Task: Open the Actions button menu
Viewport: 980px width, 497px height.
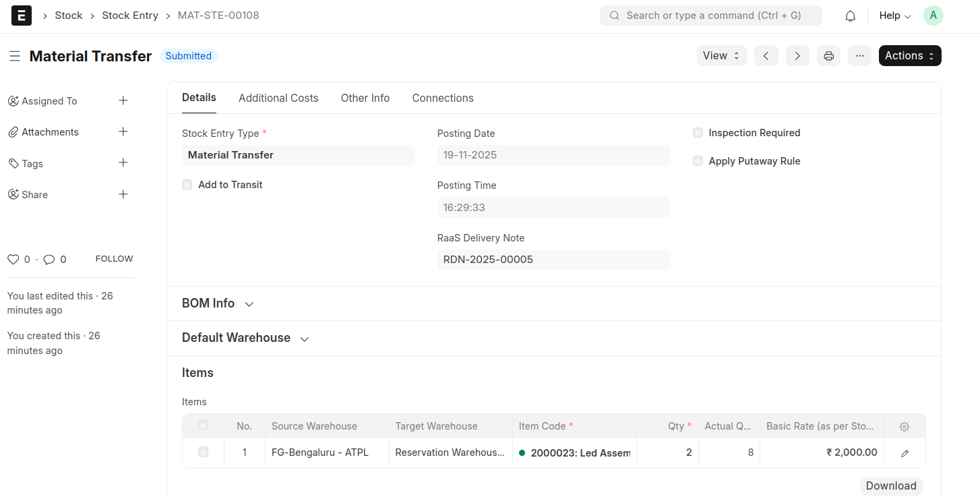Action: click(x=909, y=55)
